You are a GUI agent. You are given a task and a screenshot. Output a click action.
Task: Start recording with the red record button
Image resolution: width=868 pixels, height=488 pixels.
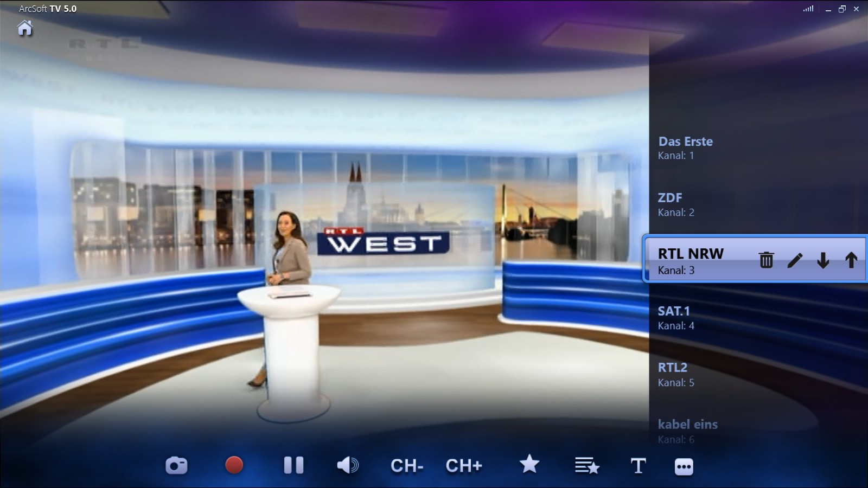point(234,465)
